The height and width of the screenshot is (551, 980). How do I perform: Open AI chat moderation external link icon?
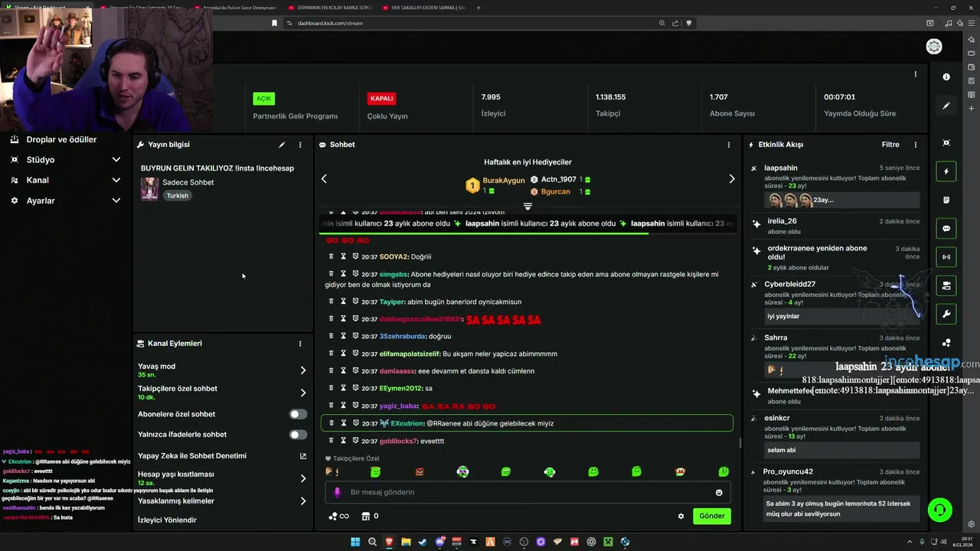(x=303, y=456)
